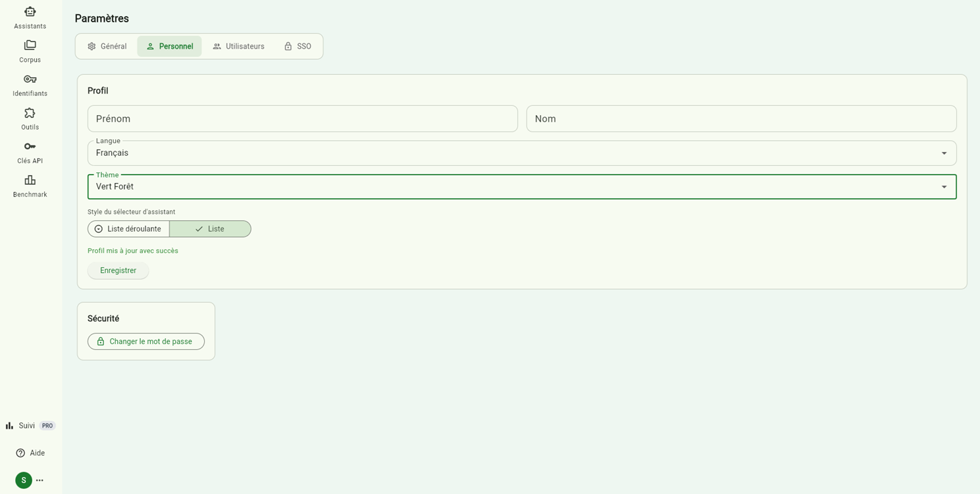Screen dimensions: 980x494
Task: Click the Thème dropdown arrow
Action: 944,187
